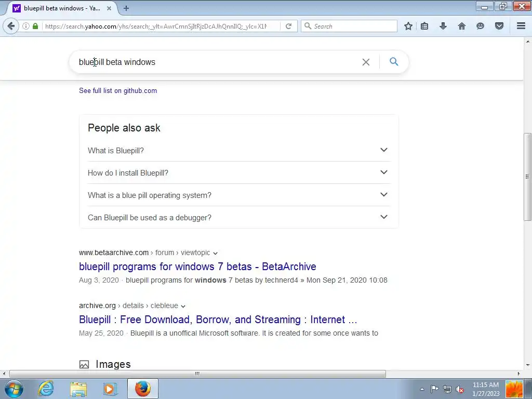This screenshot has height=399, width=532.
Task: Open 'bluepill programs for windows 7 betas' result
Action: click(x=197, y=267)
